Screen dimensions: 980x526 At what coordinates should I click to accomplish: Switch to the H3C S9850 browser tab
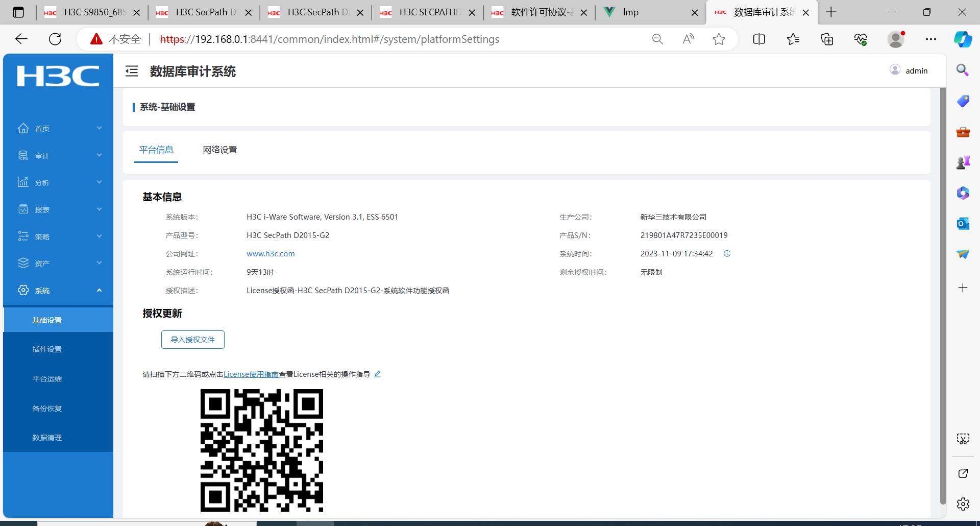[92, 12]
